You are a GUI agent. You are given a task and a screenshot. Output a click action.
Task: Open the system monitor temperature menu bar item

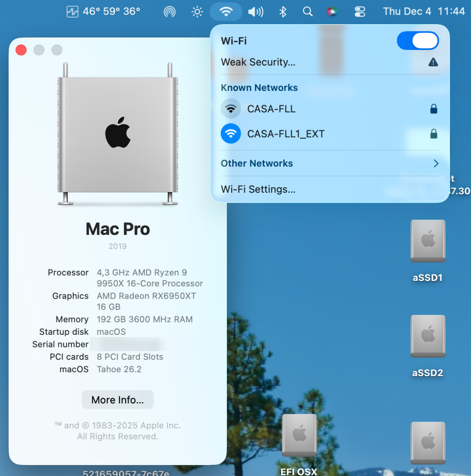tap(103, 12)
